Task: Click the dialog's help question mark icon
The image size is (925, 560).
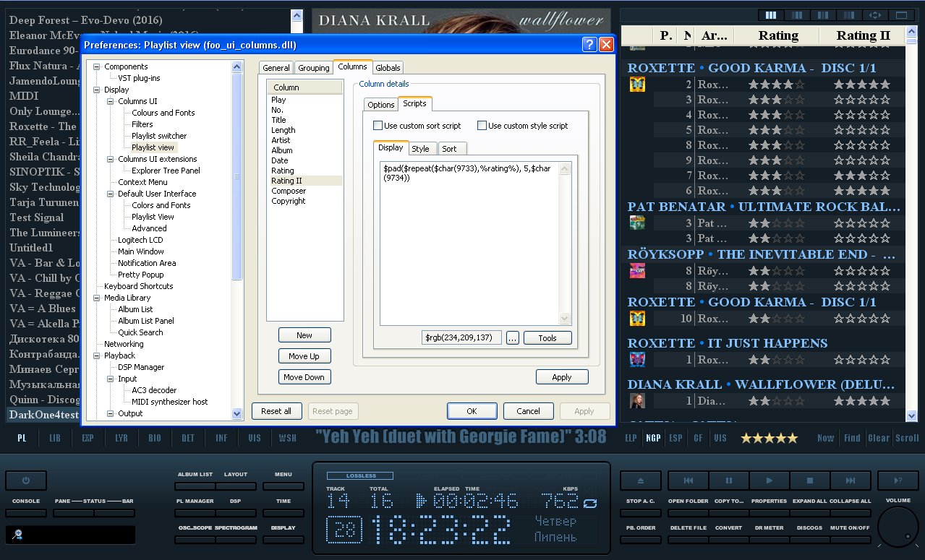Action: (x=589, y=45)
